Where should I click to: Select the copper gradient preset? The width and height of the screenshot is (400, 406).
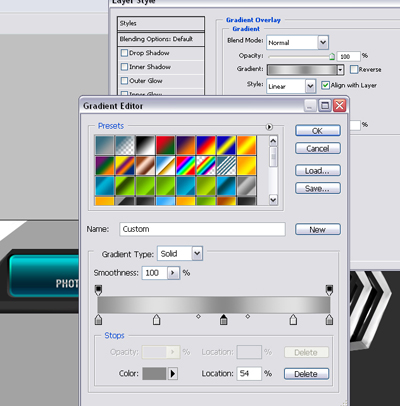pyautogui.click(x=145, y=166)
